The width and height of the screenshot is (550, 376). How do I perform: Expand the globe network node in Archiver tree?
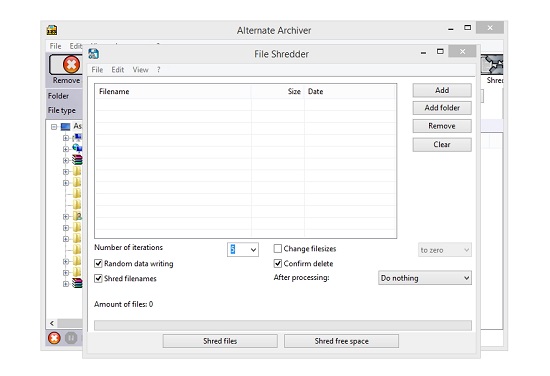coord(66,149)
